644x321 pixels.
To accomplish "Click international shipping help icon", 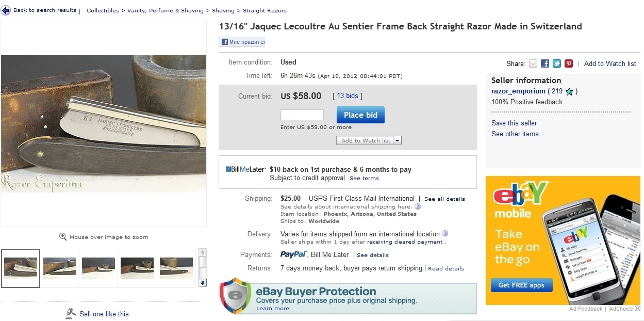I will (x=418, y=206).
